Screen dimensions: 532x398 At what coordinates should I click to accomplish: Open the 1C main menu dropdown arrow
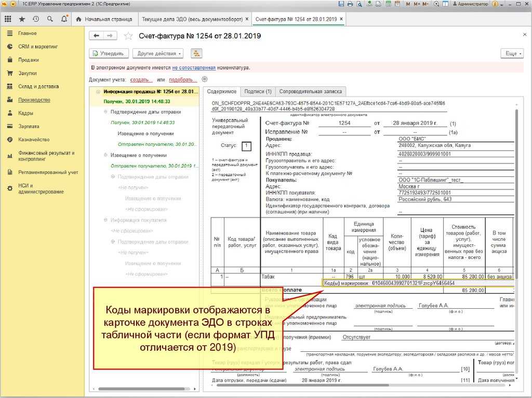(x=13, y=4)
